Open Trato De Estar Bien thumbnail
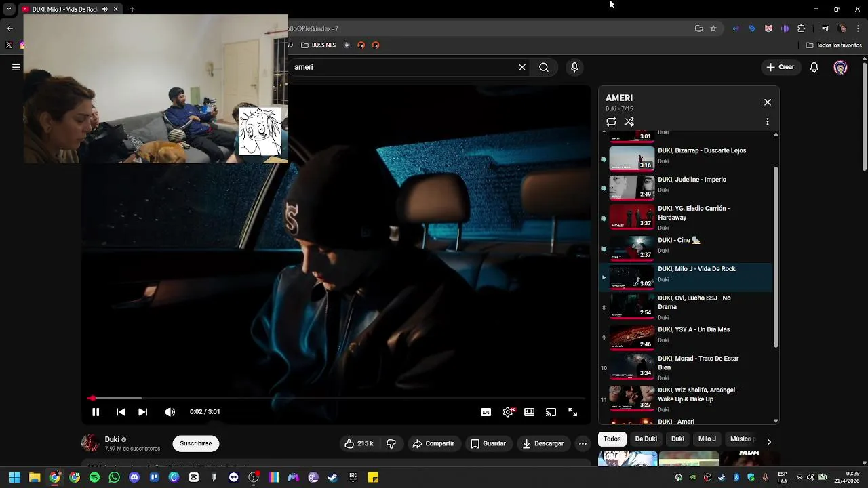 [x=631, y=366]
